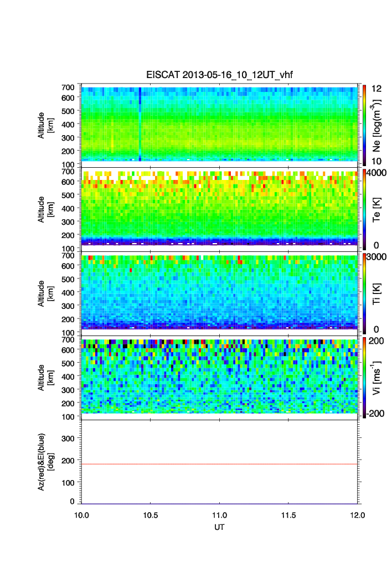Select the Te temperature color bar
The height and width of the screenshot is (588, 392).
click(x=364, y=208)
